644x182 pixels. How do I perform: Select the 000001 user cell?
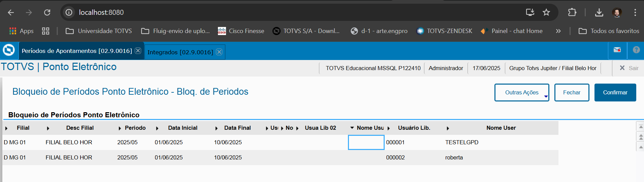[x=414, y=142]
